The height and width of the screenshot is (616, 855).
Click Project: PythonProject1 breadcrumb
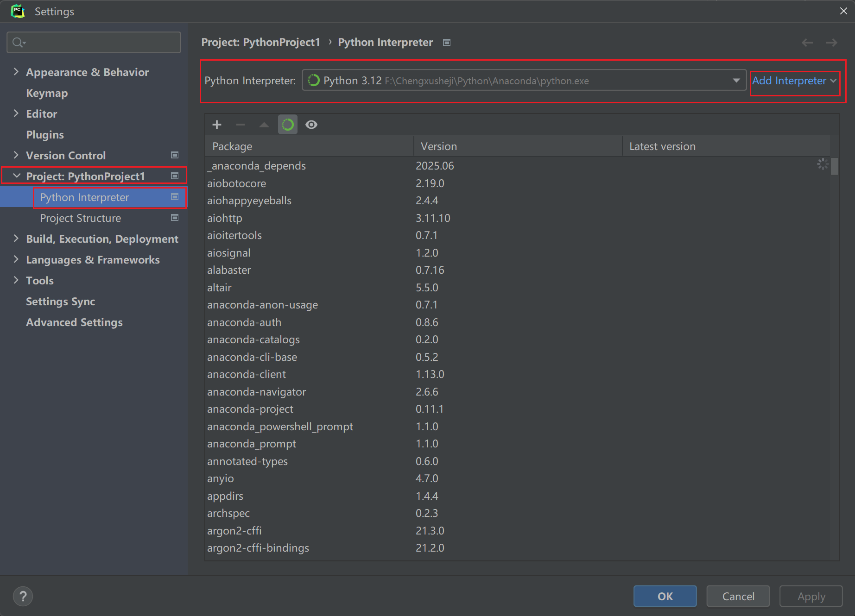[260, 42]
